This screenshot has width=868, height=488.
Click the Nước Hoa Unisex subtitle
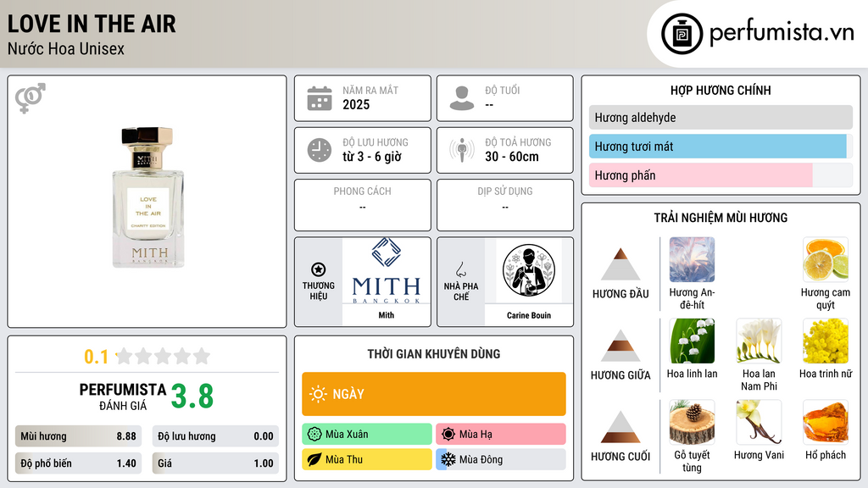pyautogui.click(x=66, y=49)
